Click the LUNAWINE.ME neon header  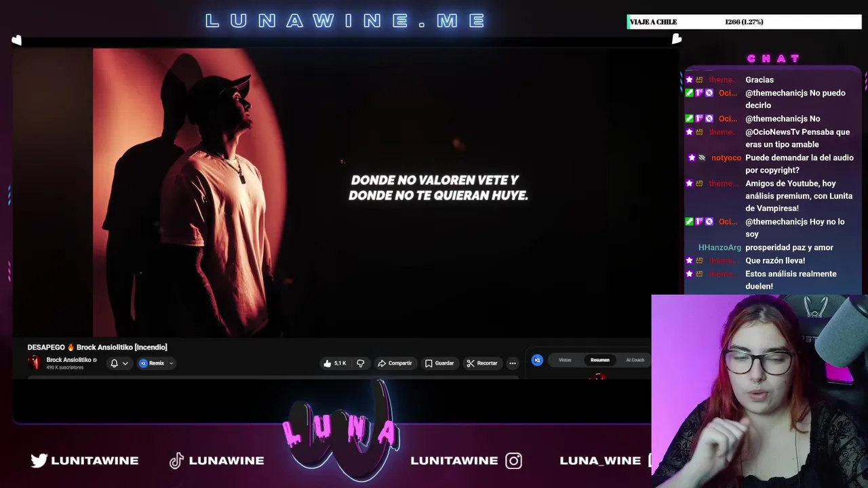pyautogui.click(x=346, y=21)
